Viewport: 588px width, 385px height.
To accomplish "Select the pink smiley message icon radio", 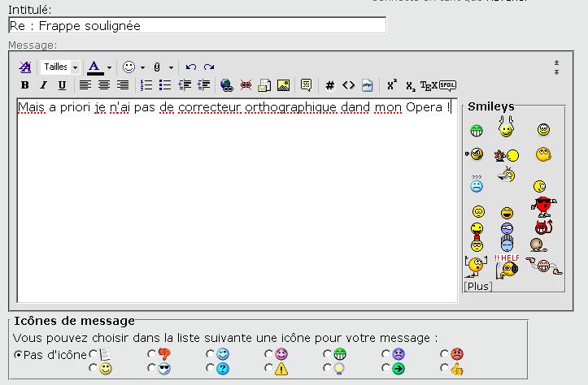I will tap(268, 353).
